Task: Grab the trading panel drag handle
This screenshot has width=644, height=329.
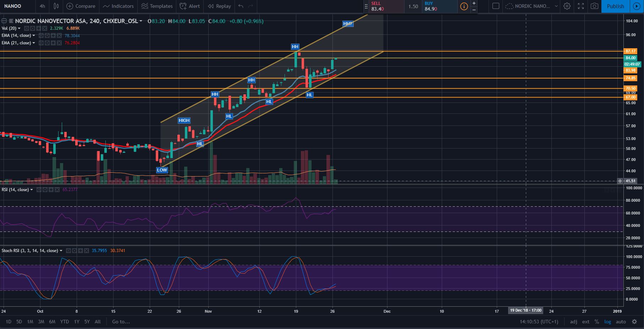Action: click(x=366, y=6)
